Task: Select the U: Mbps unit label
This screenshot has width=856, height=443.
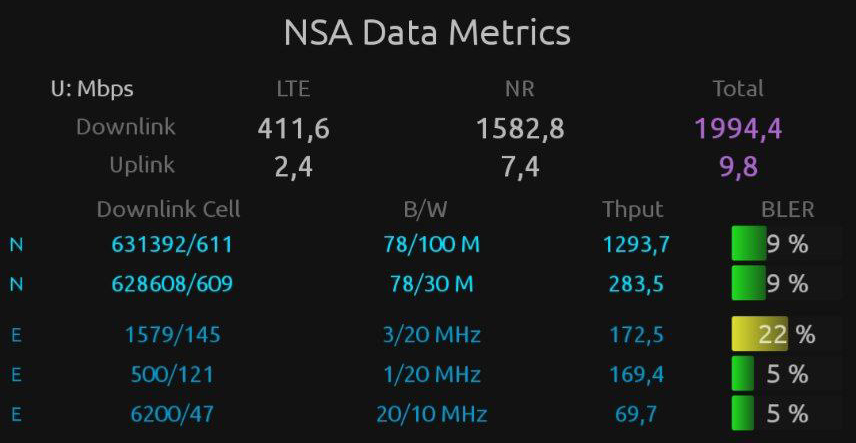Action: click(x=92, y=89)
